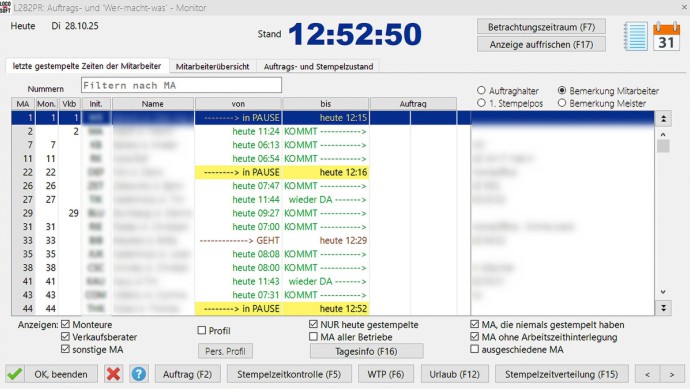Screen dimensions: 690x389
Task: Click the scrollbar down arrow
Action: coord(663,292)
